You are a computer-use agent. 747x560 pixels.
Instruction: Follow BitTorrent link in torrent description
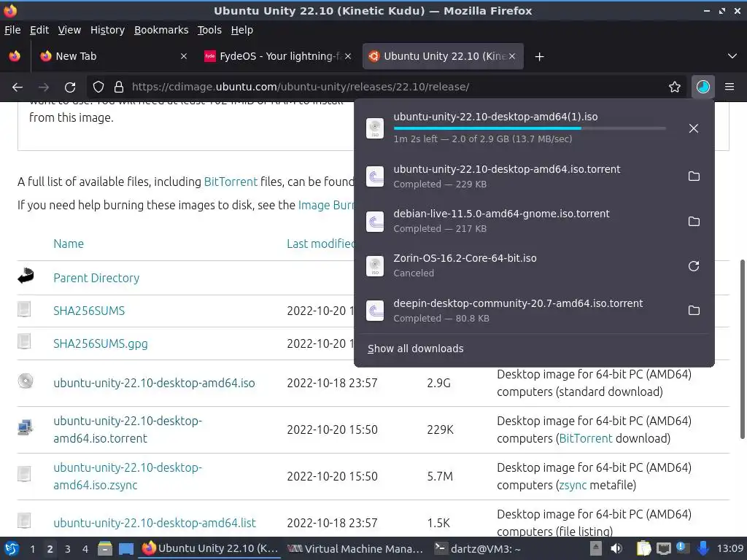click(x=586, y=438)
